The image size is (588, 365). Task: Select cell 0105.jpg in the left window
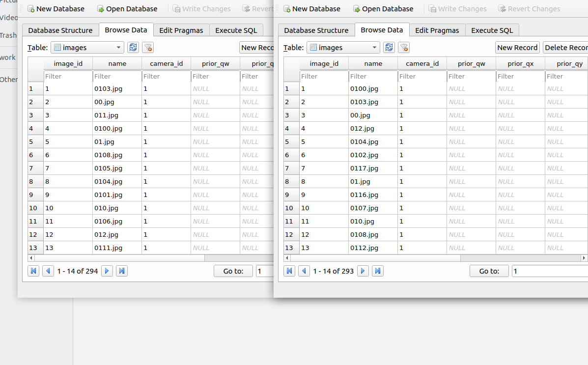[x=117, y=168]
